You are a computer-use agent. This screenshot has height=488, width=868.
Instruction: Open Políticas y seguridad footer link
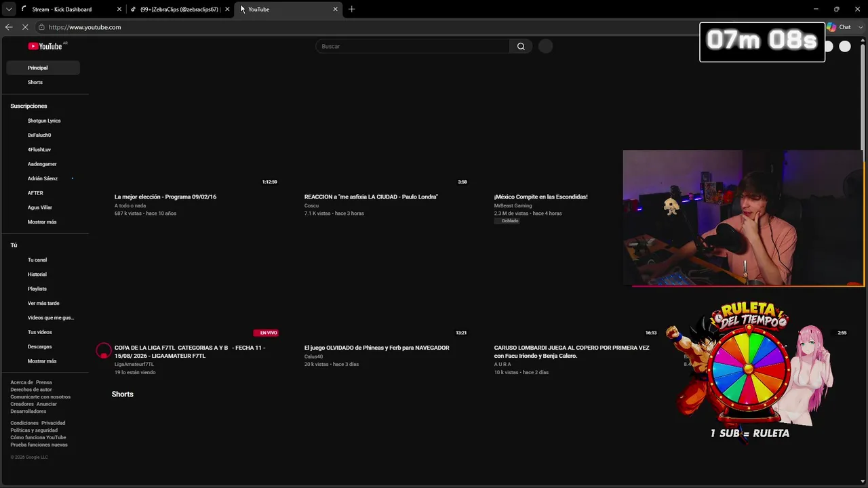click(34, 430)
